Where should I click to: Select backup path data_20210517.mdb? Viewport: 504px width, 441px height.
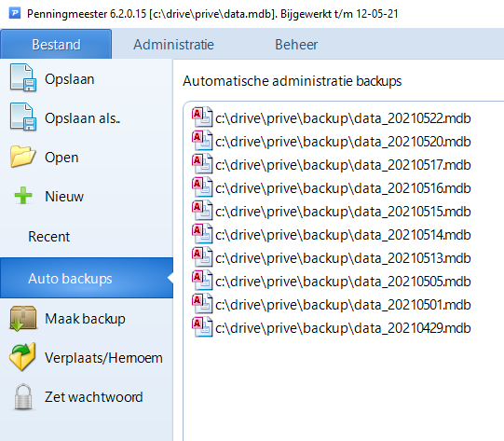coord(343,165)
